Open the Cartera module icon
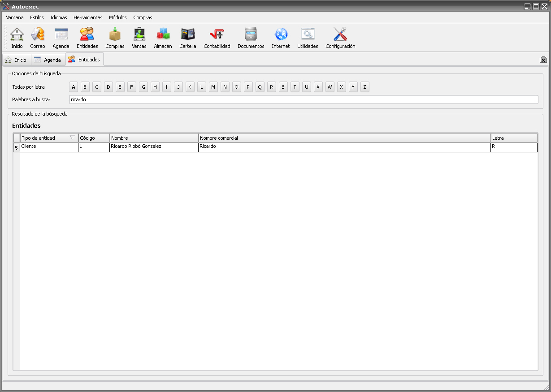This screenshot has height=392, width=551. click(188, 38)
